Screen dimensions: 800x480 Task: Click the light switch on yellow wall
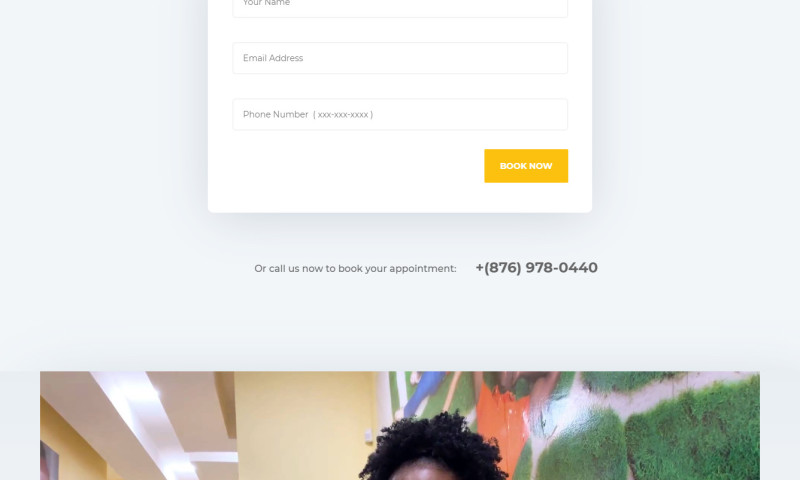pyautogui.click(x=368, y=435)
